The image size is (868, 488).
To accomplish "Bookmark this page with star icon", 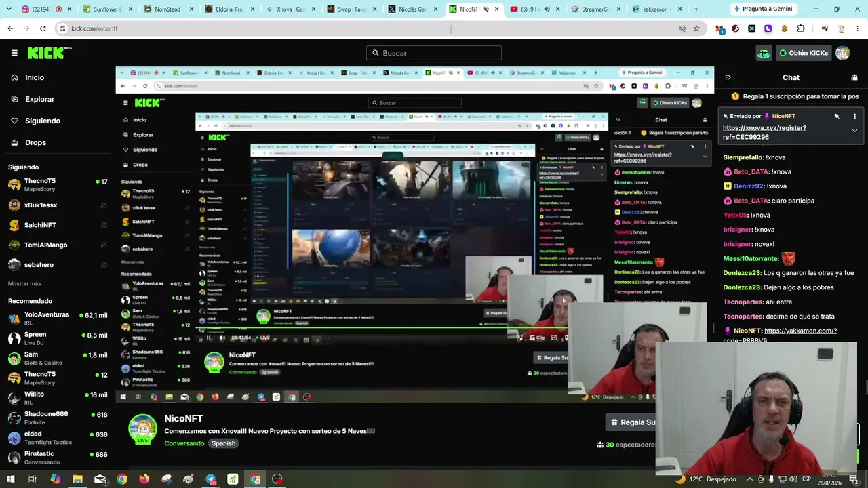I will tap(696, 28).
